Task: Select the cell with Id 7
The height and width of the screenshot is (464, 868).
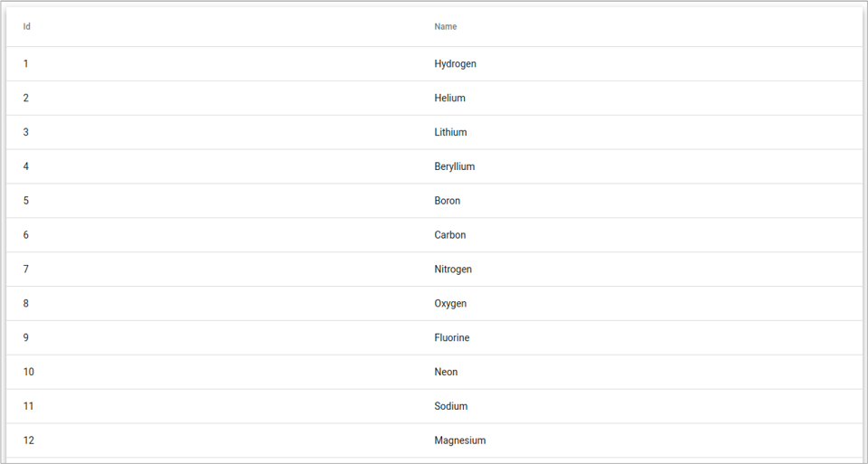Action: click(x=25, y=270)
